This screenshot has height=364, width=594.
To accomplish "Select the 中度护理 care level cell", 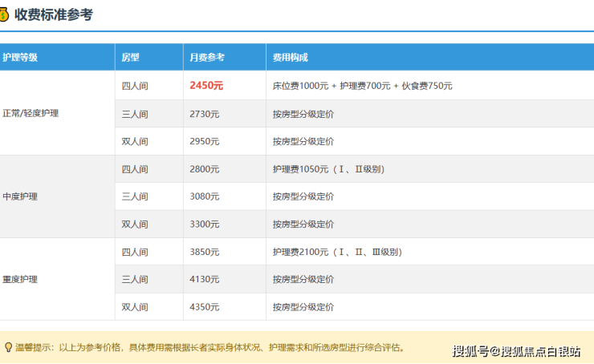I will point(20,196).
